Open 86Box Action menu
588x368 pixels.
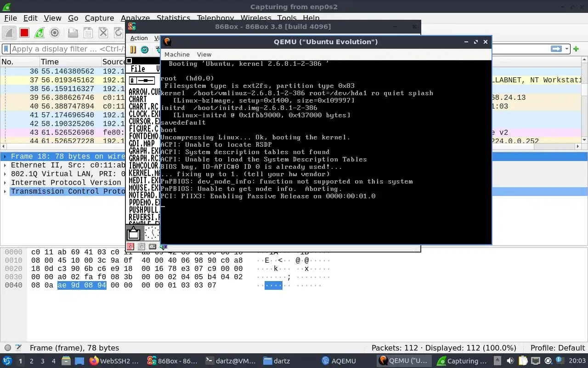[139, 38]
